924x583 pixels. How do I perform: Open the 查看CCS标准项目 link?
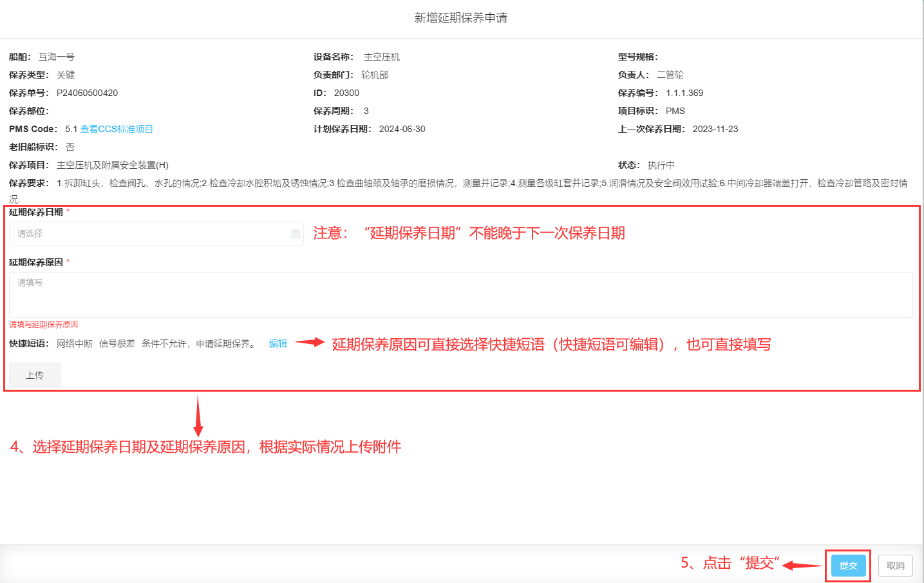[117, 129]
